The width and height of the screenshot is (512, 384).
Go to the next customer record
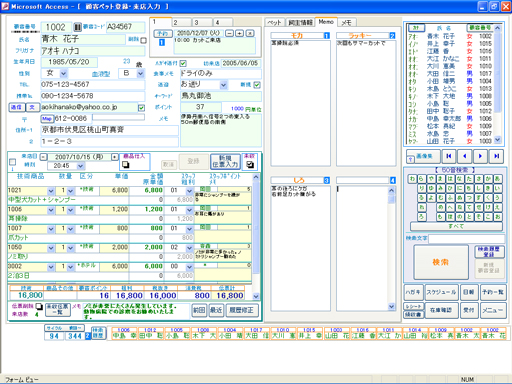pos(480,156)
